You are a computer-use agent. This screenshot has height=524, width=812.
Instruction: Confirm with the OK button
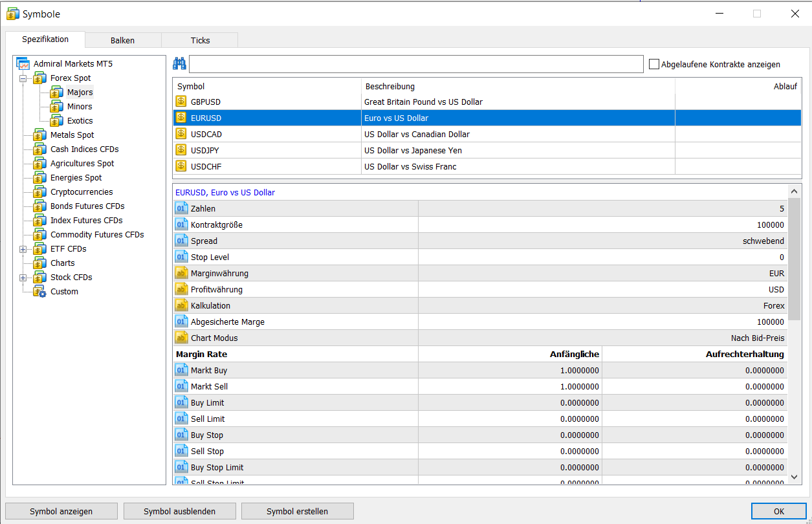pos(779,511)
